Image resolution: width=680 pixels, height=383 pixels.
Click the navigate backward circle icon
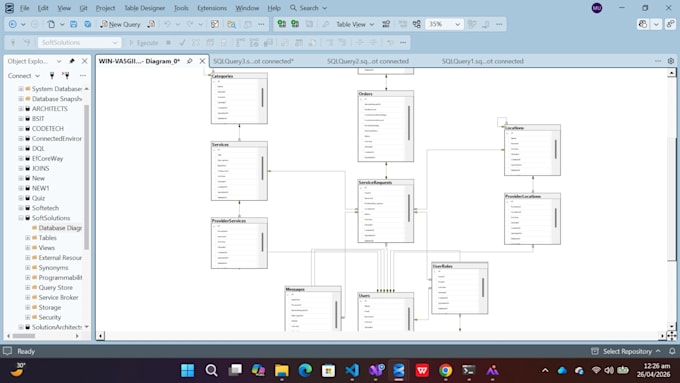click(x=13, y=24)
